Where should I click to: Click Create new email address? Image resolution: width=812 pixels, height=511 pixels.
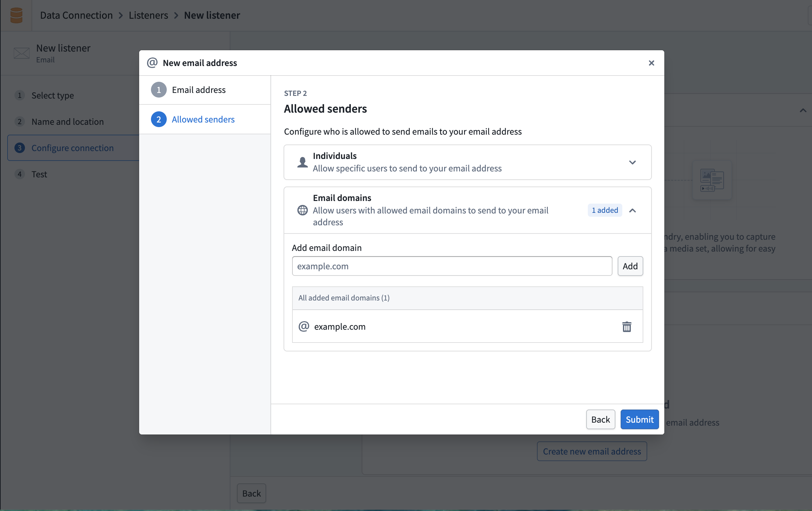591,451
